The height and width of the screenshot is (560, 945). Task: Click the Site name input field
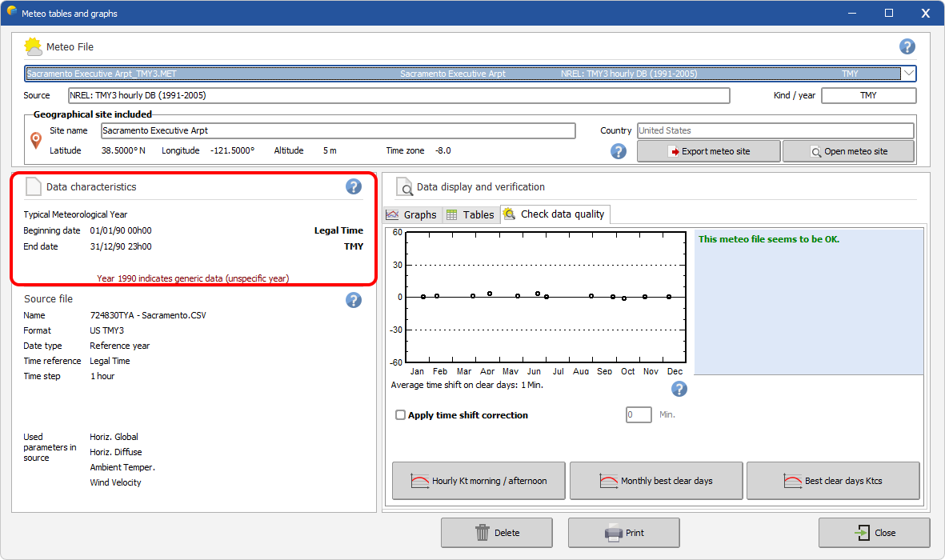click(338, 131)
